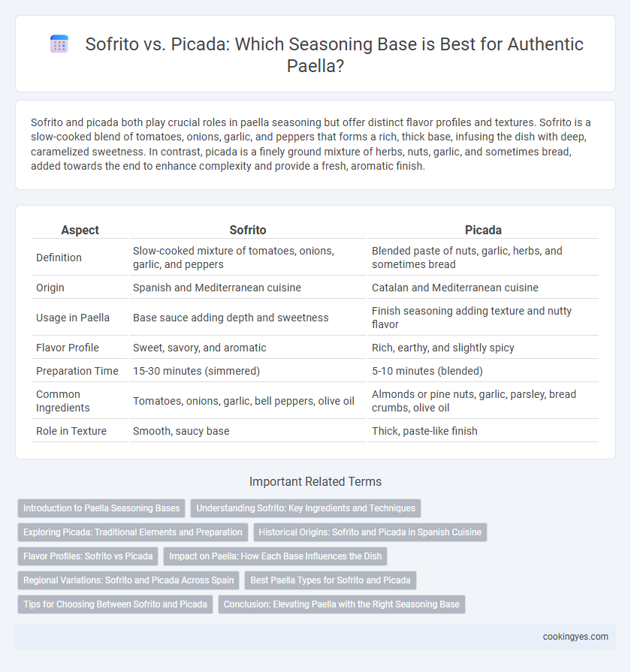
Task: Click the Sofrito column header
Action: click(x=248, y=230)
